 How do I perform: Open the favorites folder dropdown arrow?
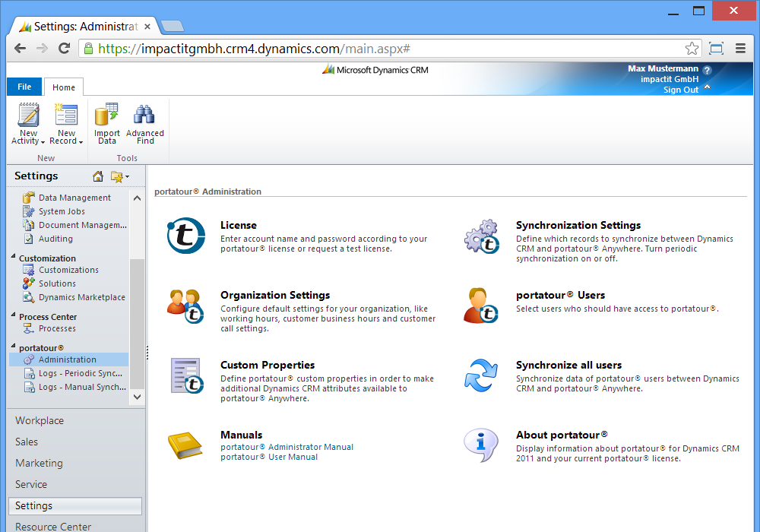tap(127, 177)
